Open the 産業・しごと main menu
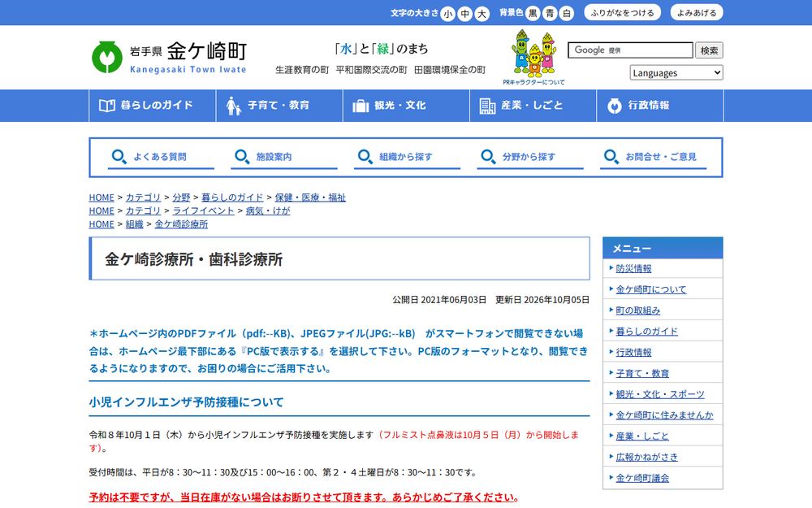The height and width of the screenshot is (508, 812). [533, 106]
